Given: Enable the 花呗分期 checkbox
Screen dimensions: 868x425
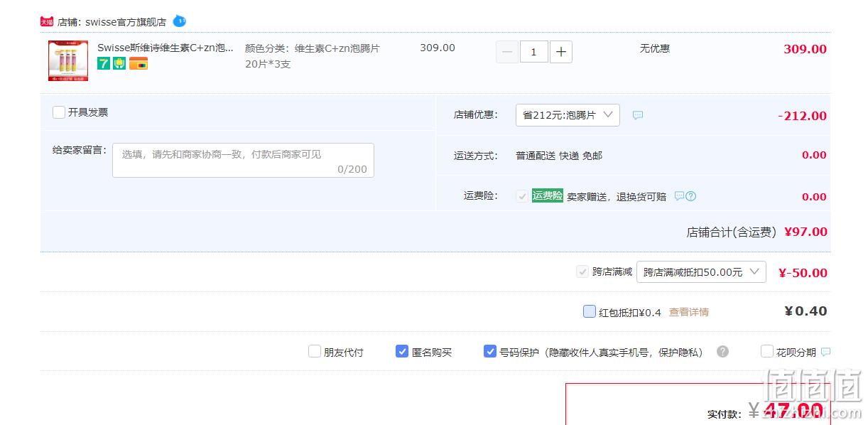Looking at the screenshot, I should pos(767,351).
